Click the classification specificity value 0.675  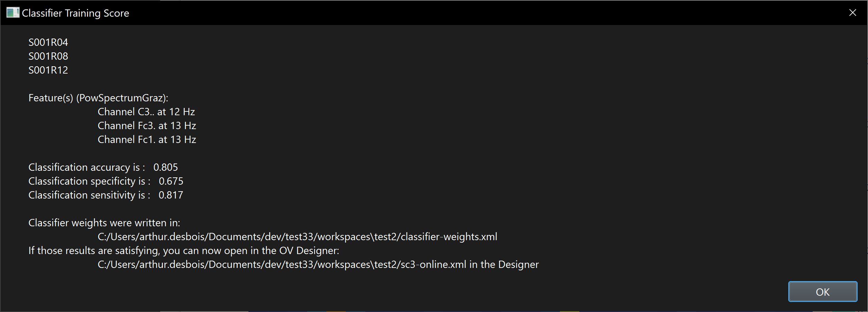[171, 181]
